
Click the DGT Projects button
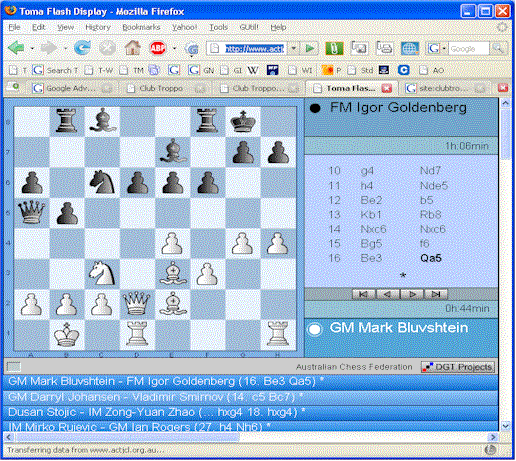click(x=458, y=367)
